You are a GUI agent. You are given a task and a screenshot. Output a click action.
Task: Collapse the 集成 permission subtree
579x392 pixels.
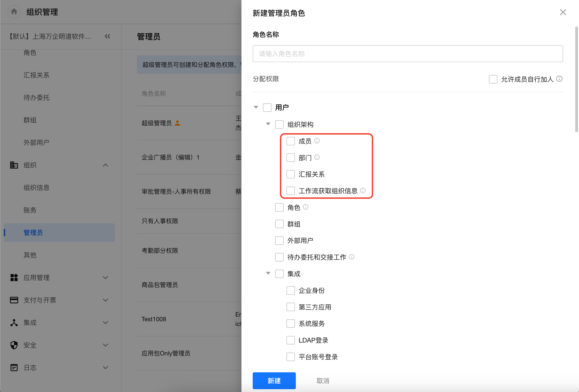(268, 273)
